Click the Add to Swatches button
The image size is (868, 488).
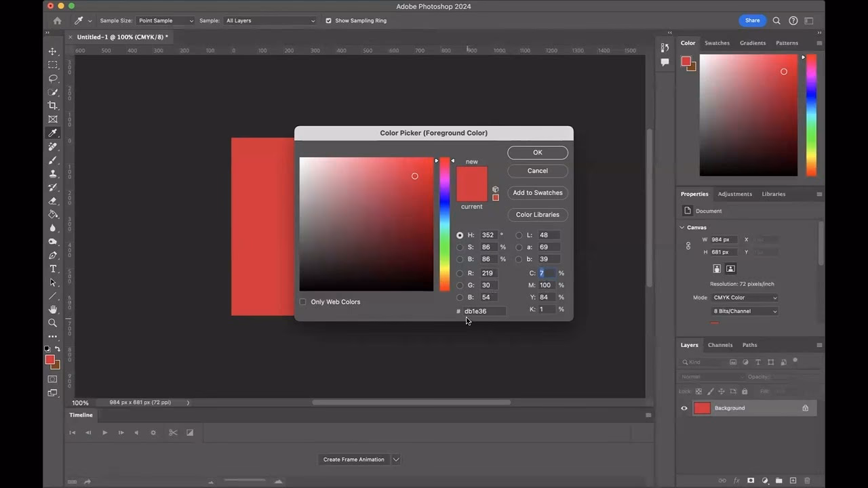[537, 192]
